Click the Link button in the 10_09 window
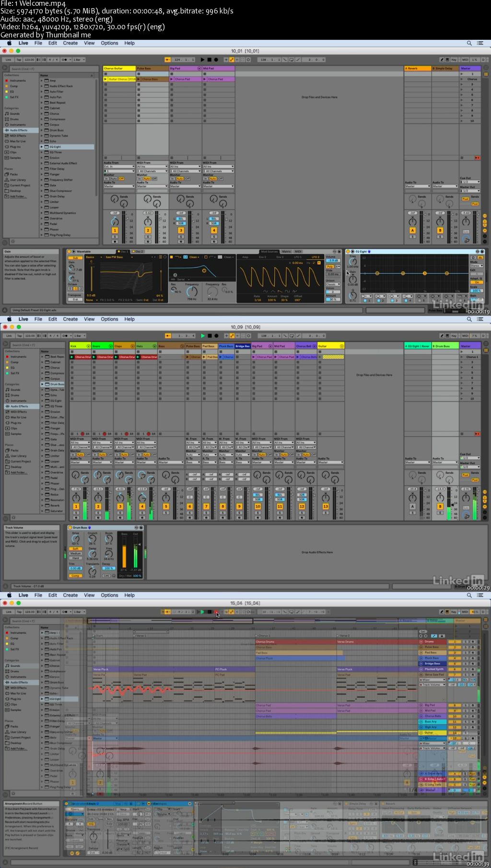The width and height of the screenshot is (491, 868). (8, 336)
